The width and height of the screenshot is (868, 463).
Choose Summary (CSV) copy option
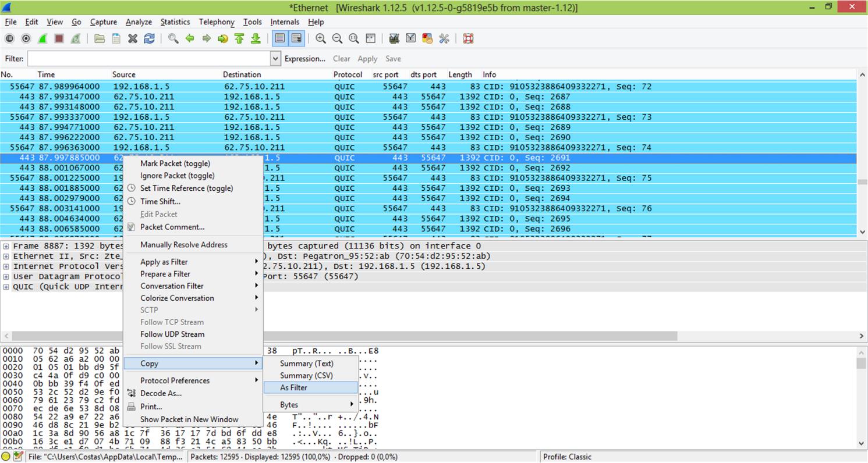click(x=311, y=375)
